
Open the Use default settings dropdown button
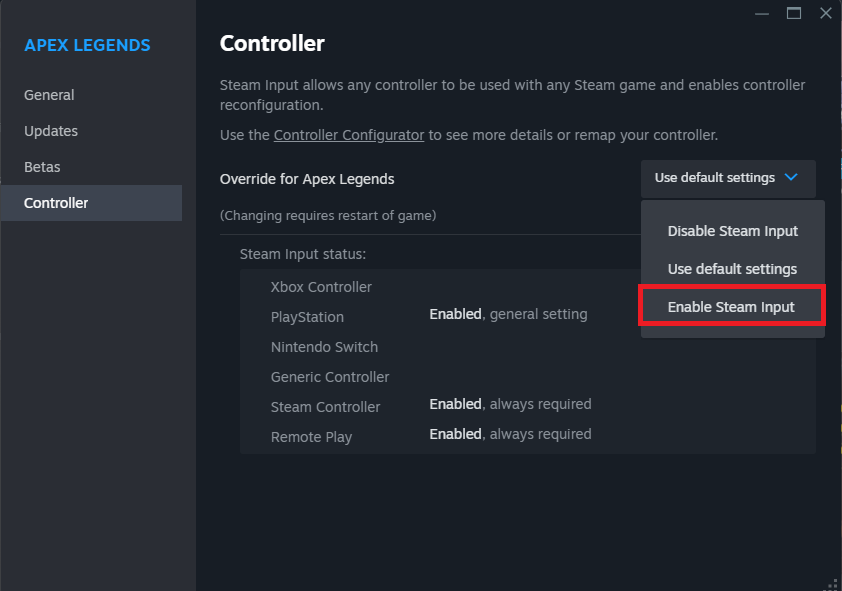[x=727, y=178]
